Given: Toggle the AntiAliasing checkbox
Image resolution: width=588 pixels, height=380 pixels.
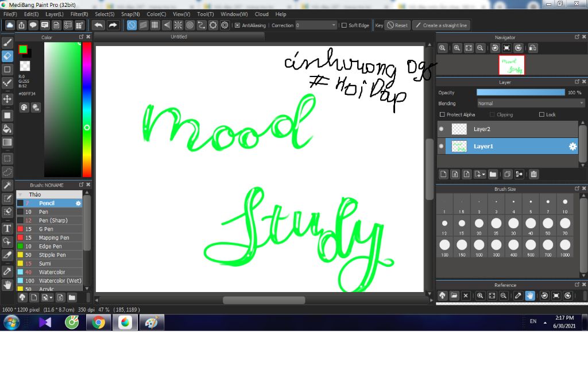Looking at the screenshot, I should (x=237, y=25).
